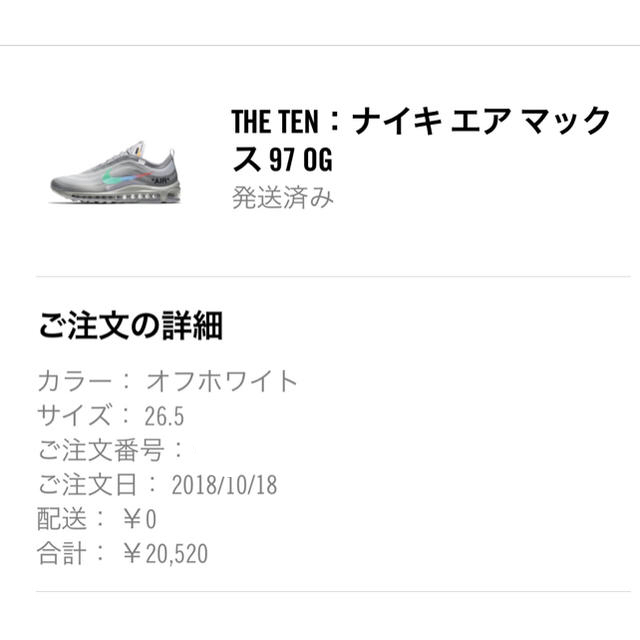The height and width of the screenshot is (640, 640).
Task: Click the 配送 ￥0 shipping cost row
Action: tap(97, 519)
